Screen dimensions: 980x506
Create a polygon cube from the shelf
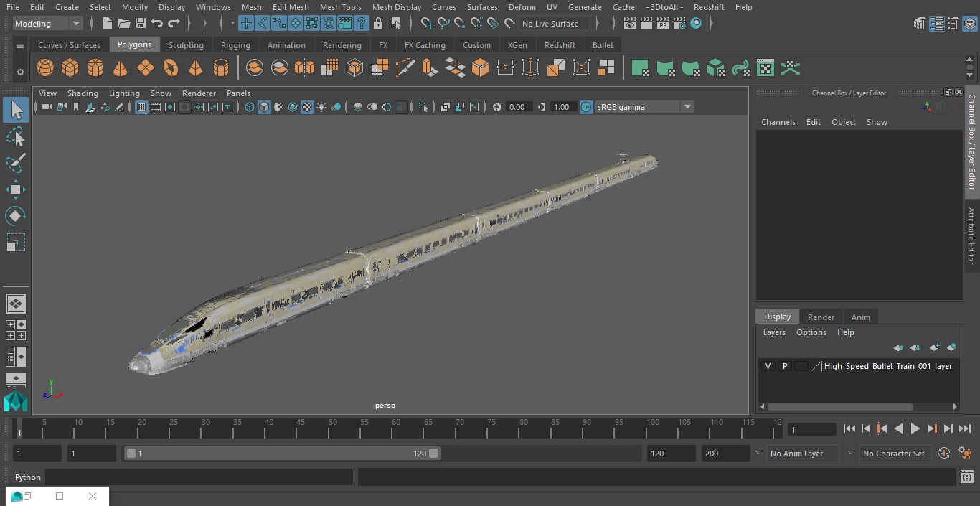click(70, 68)
